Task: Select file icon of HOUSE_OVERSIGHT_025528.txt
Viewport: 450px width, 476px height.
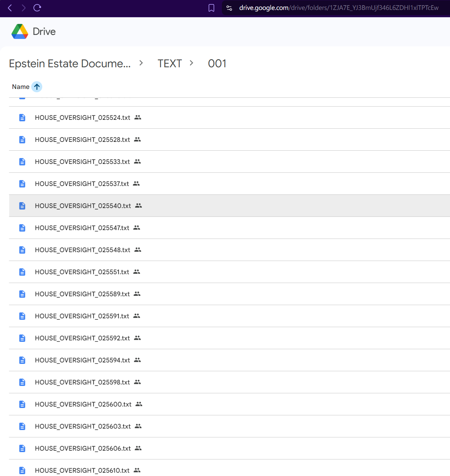Action: [22, 140]
